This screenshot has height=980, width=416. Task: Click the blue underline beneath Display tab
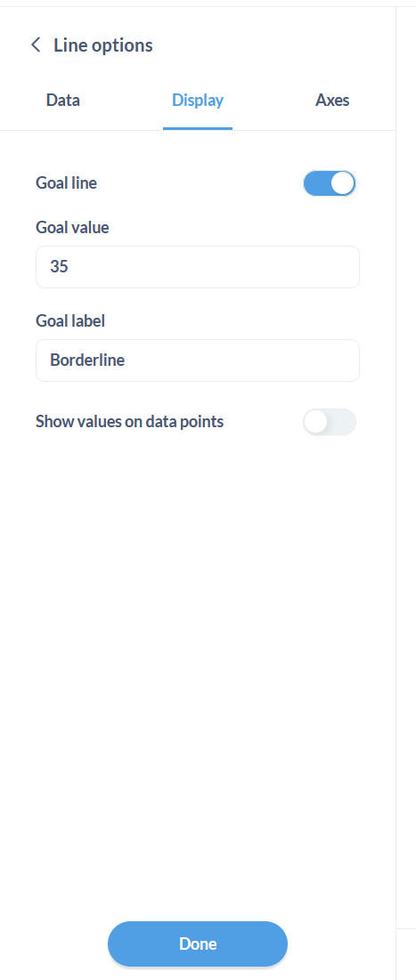[198, 129]
